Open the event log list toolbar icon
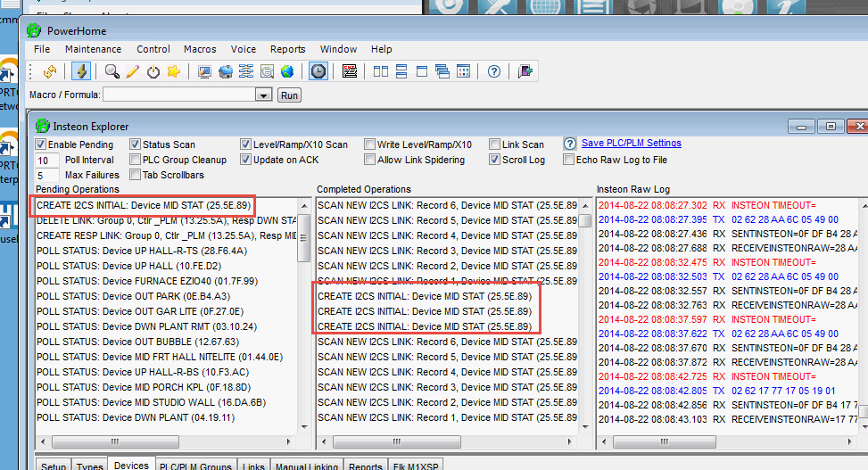The image size is (868, 470). pyautogui.click(x=350, y=71)
